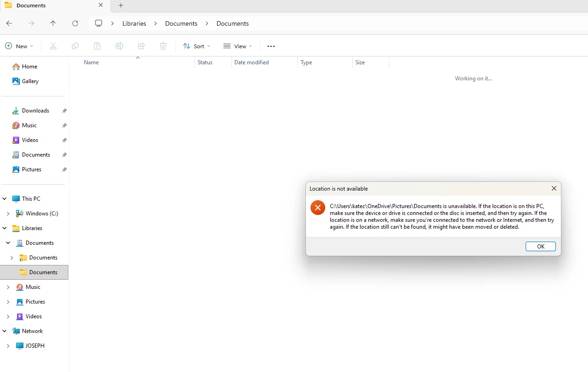Select the Music library
The image size is (588, 372).
click(33, 287)
